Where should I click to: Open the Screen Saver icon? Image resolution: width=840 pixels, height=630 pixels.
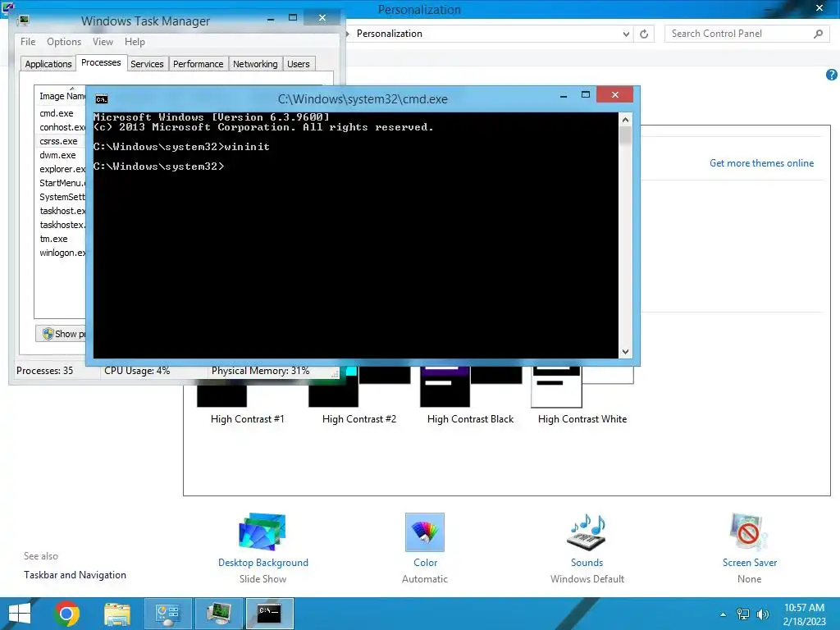point(749,532)
